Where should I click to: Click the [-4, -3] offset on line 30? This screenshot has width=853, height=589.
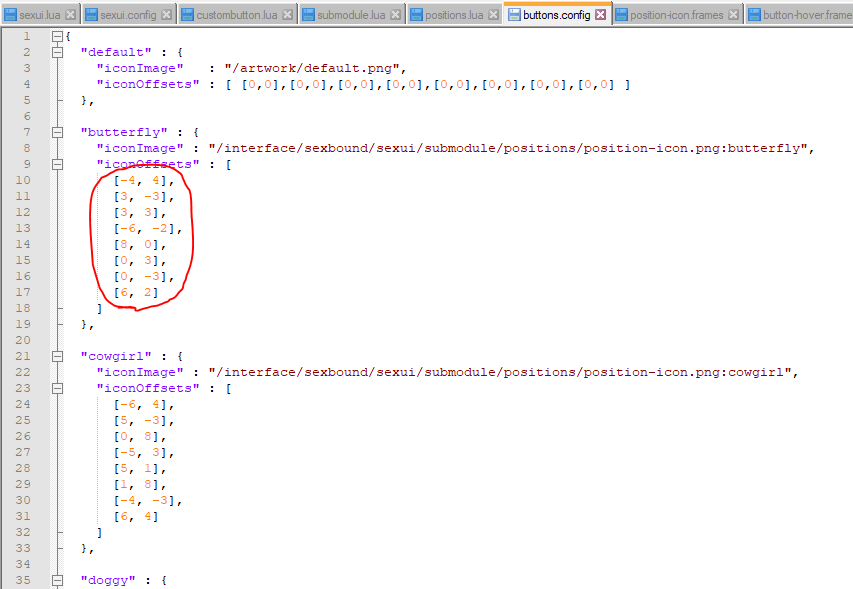click(145, 500)
